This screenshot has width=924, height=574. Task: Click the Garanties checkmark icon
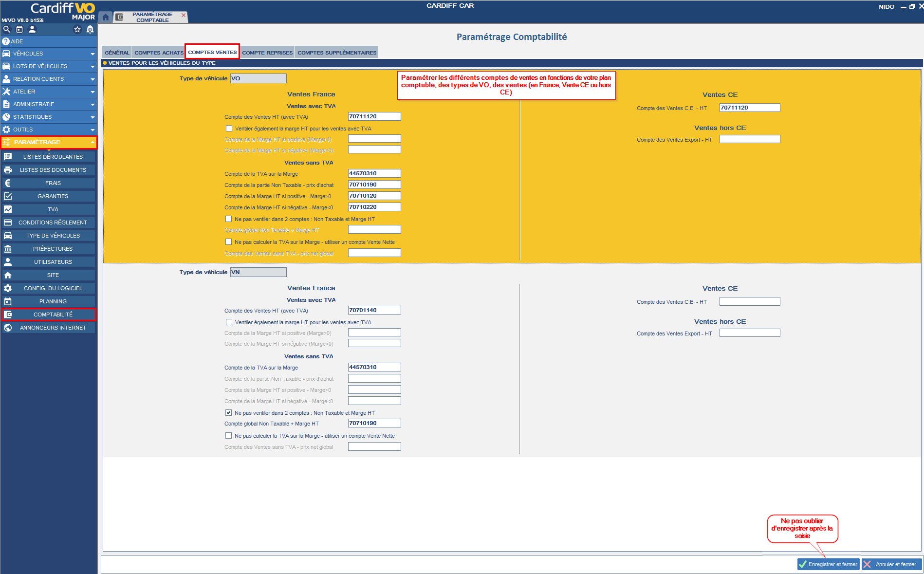(8, 196)
